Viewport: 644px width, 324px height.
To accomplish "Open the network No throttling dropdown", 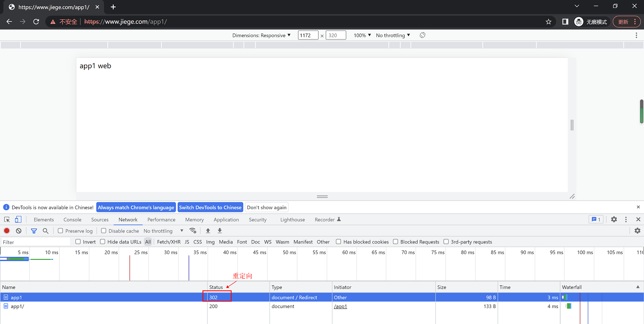I will click(164, 231).
